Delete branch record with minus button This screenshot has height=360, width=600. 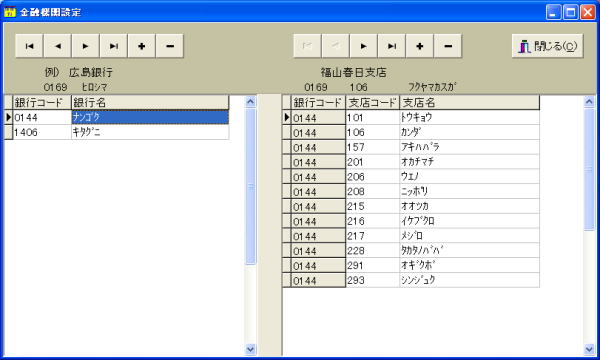click(448, 46)
